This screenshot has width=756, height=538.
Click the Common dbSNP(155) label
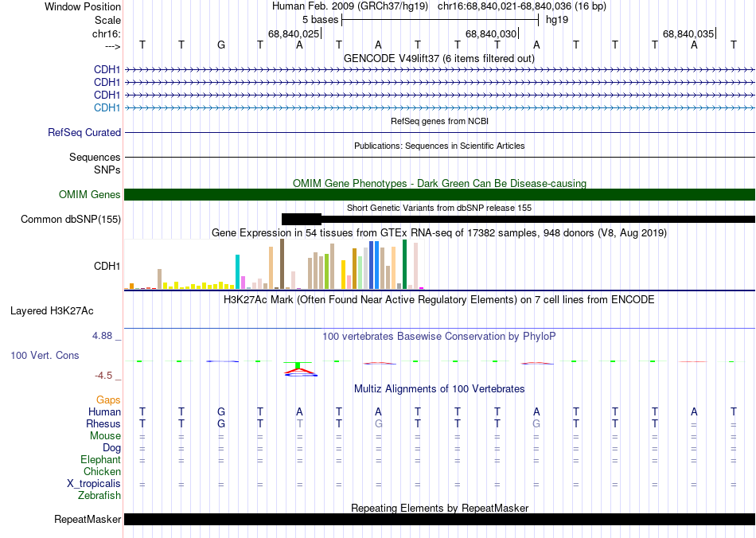click(x=70, y=220)
